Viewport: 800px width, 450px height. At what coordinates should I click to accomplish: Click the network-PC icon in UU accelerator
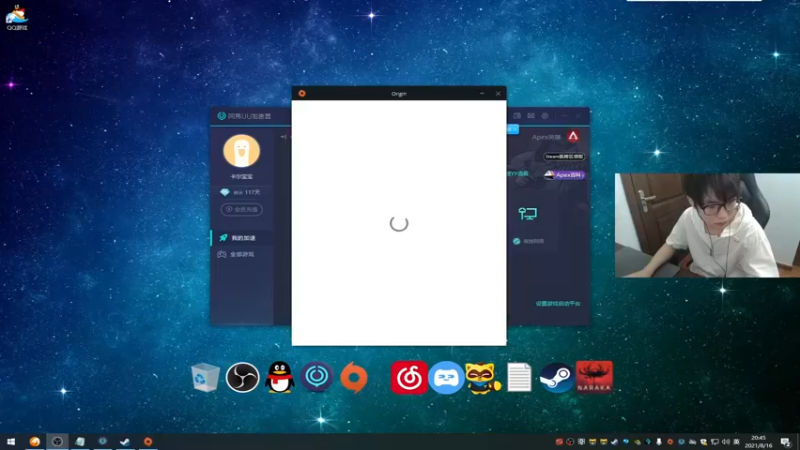(528, 213)
